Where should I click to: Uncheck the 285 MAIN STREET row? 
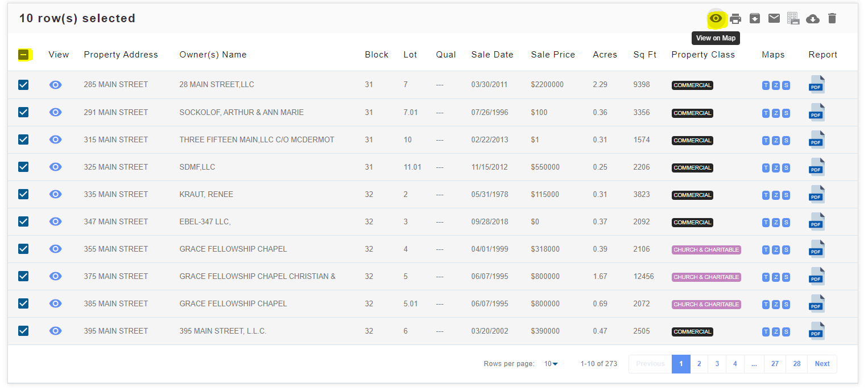coord(23,85)
